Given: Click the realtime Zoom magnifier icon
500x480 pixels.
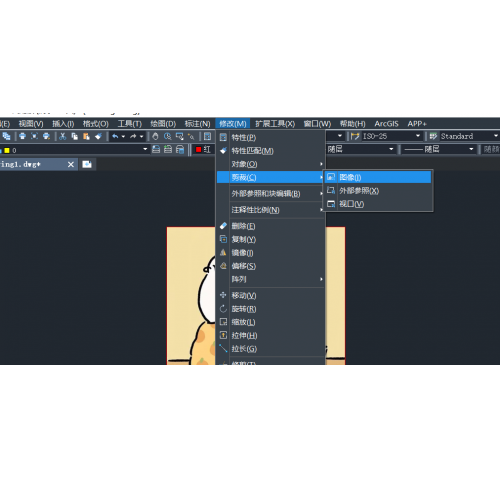Looking at the screenshot, I should [x=167, y=136].
